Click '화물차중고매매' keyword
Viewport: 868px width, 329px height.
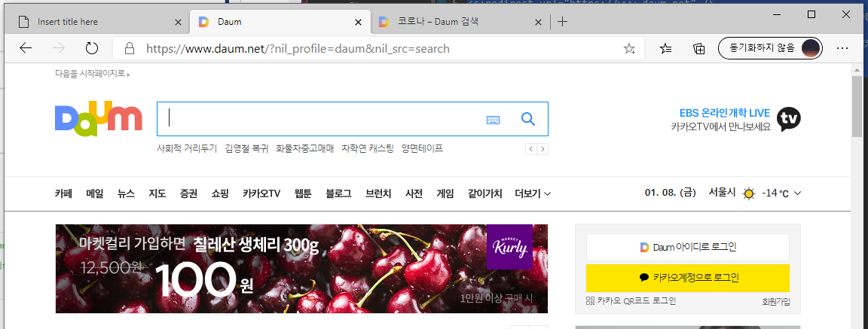click(x=305, y=149)
